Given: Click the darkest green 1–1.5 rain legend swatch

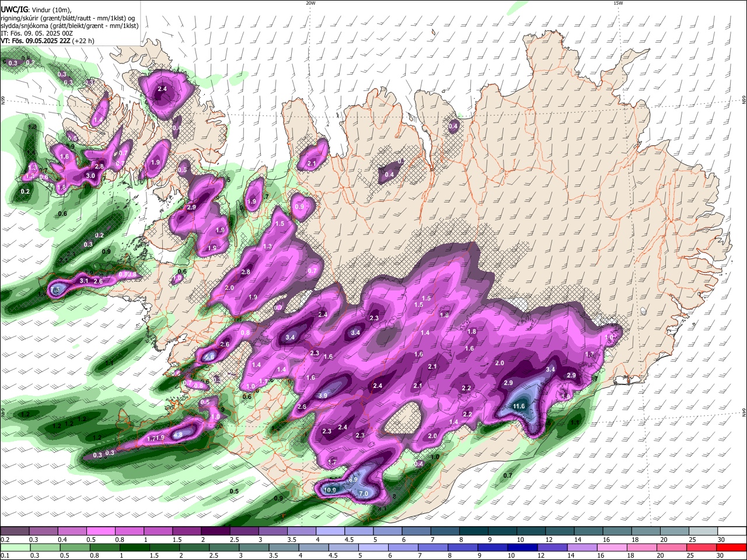Looking at the screenshot, I should click(134, 547).
